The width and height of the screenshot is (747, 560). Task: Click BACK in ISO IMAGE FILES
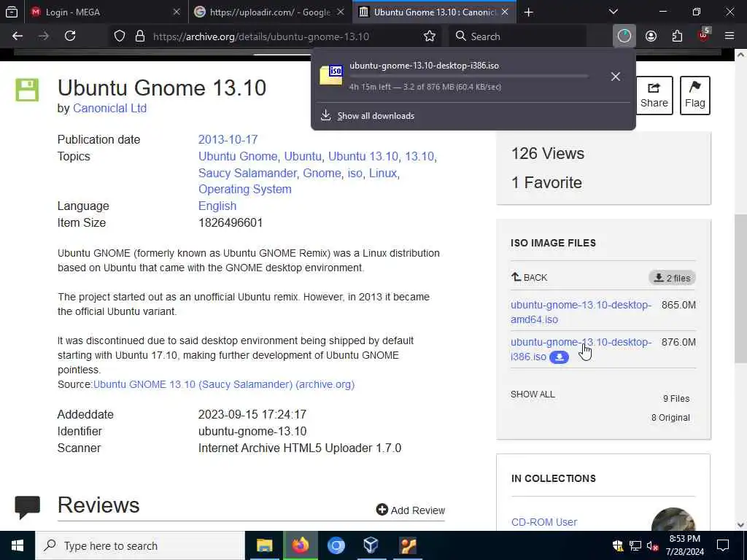(x=530, y=277)
